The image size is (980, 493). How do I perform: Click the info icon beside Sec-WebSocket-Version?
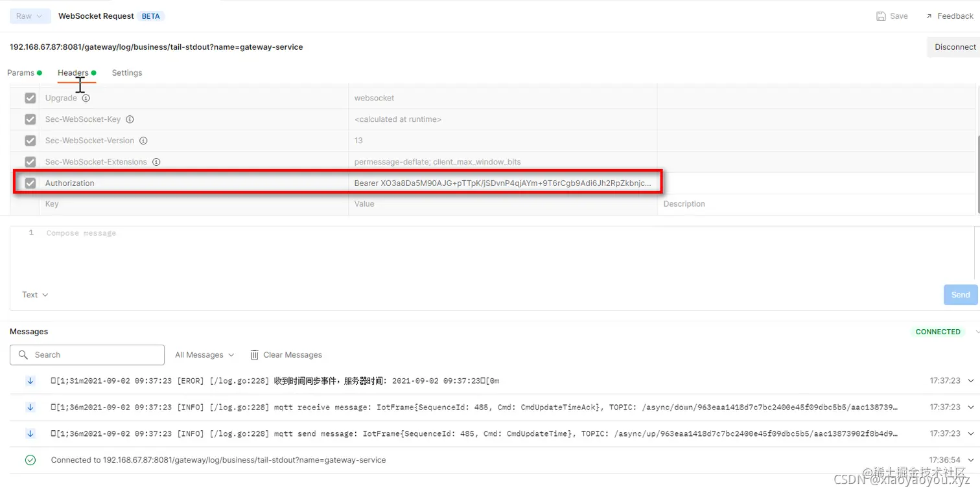(143, 141)
